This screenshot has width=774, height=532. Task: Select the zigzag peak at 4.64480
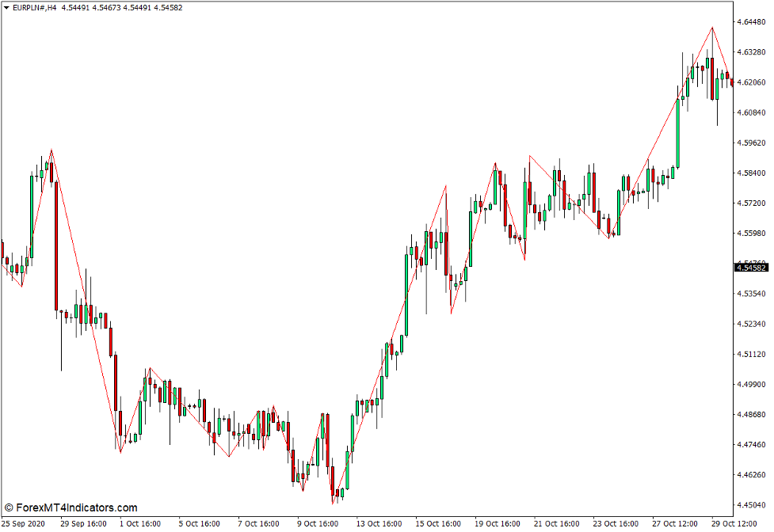711,26
